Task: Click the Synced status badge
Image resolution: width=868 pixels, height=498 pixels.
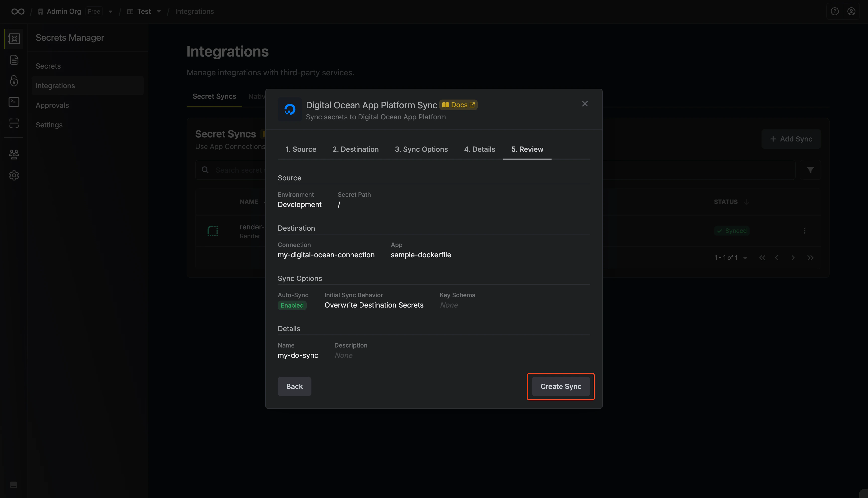Action: point(732,231)
